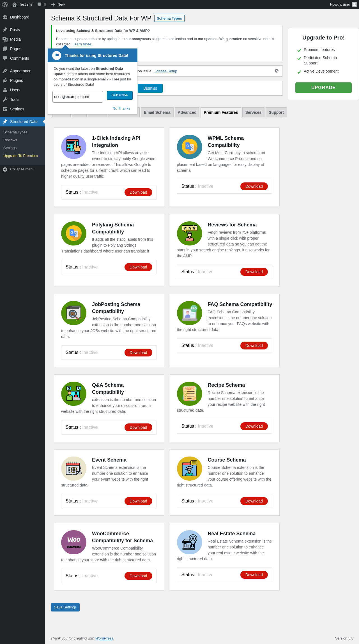The width and height of the screenshot is (359, 644).
Task: Click the Q&A Schema icon
Action: 74,394
